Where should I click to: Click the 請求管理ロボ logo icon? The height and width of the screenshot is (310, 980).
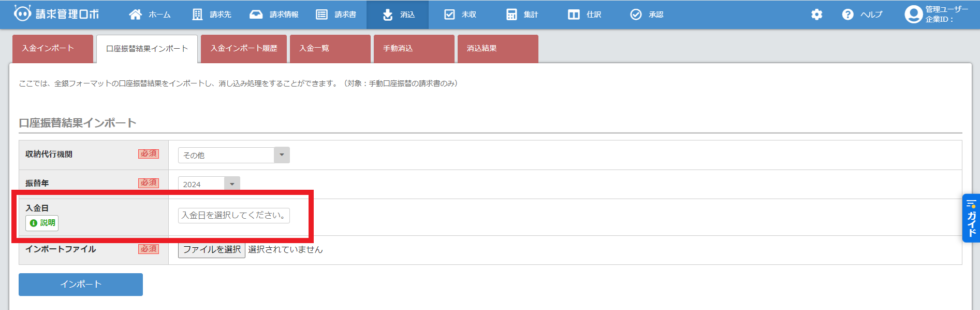tap(22, 14)
